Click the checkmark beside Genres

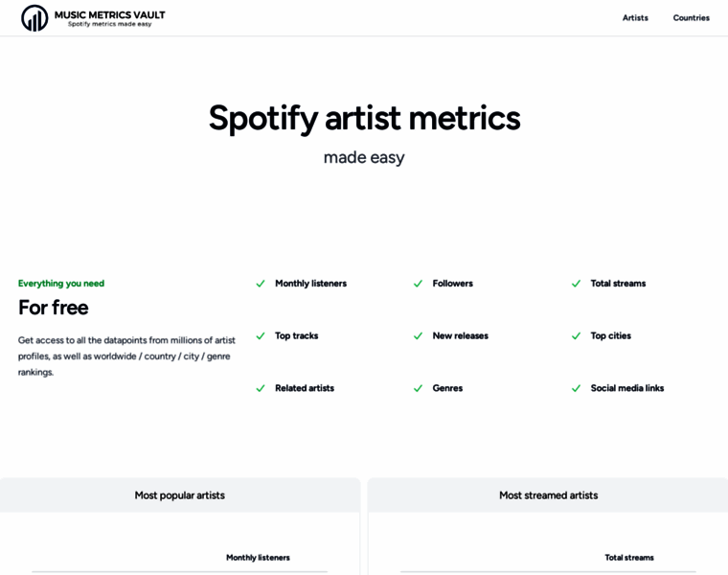(418, 388)
